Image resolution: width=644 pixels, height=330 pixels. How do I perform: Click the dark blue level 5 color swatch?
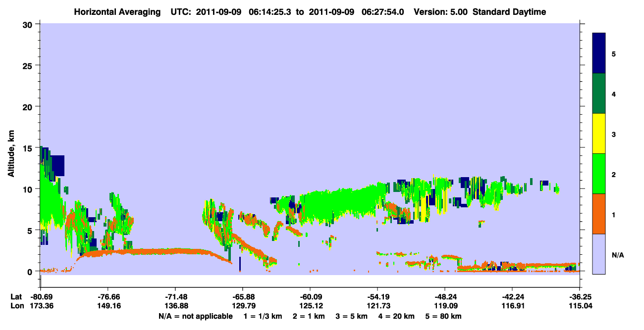599,53
